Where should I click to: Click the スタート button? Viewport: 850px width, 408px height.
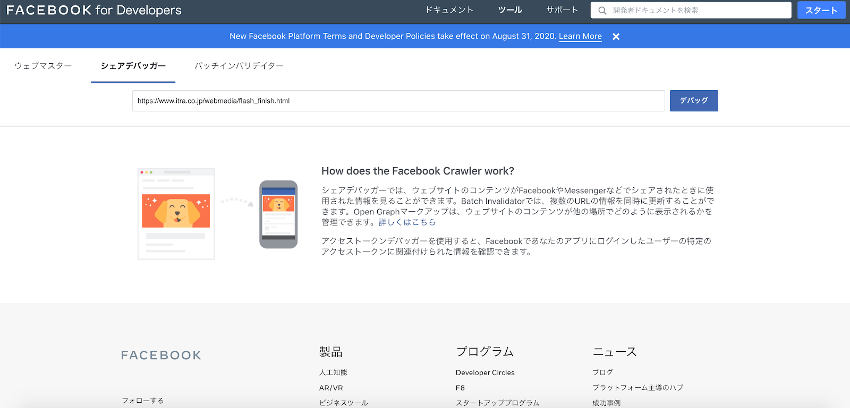pos(821,10)
